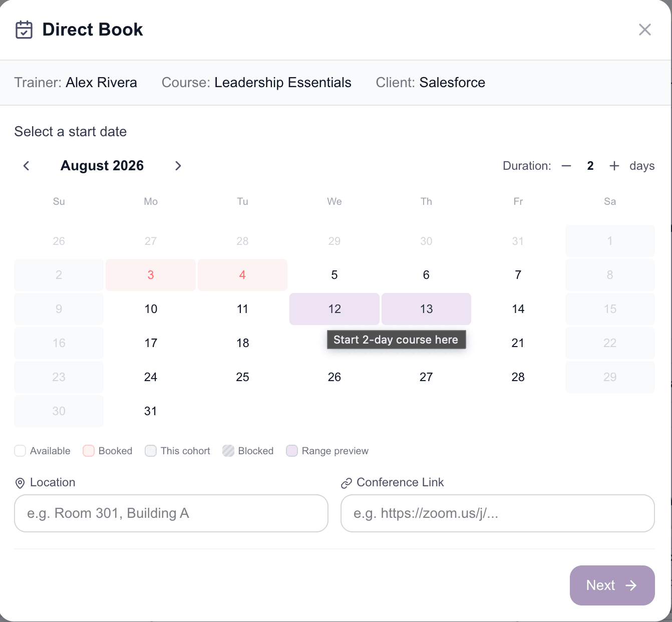Choose August 13 on the calendar
The width and height of the screenshot is (672, 622).
coord(426,309)
